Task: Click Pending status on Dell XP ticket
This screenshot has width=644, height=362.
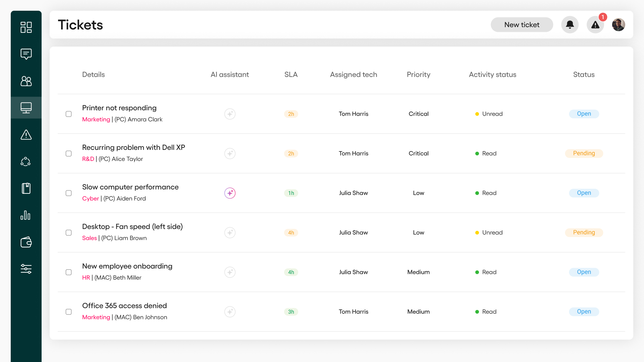Action: coord(584,154)
